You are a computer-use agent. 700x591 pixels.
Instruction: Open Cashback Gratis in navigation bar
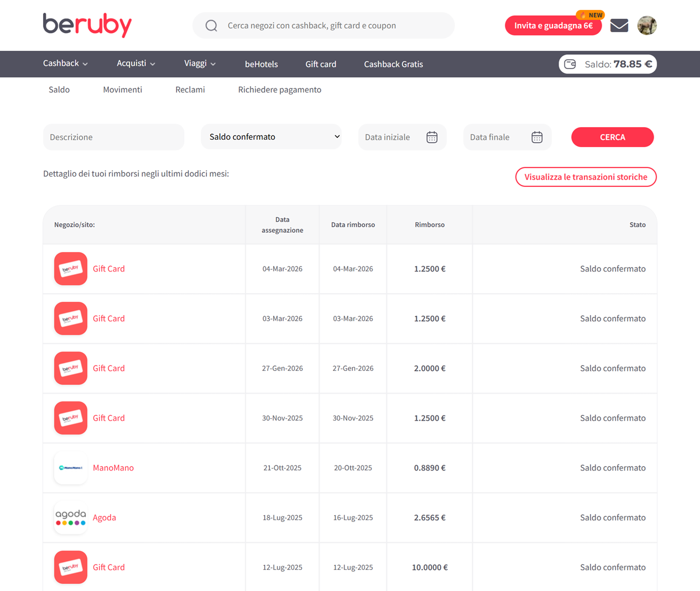click(x=393, y=64)
